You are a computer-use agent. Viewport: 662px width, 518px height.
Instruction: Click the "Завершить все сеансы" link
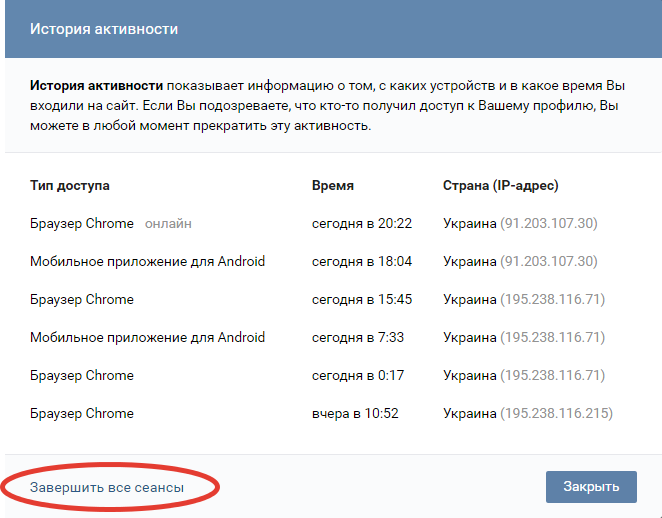coord(107,487)
